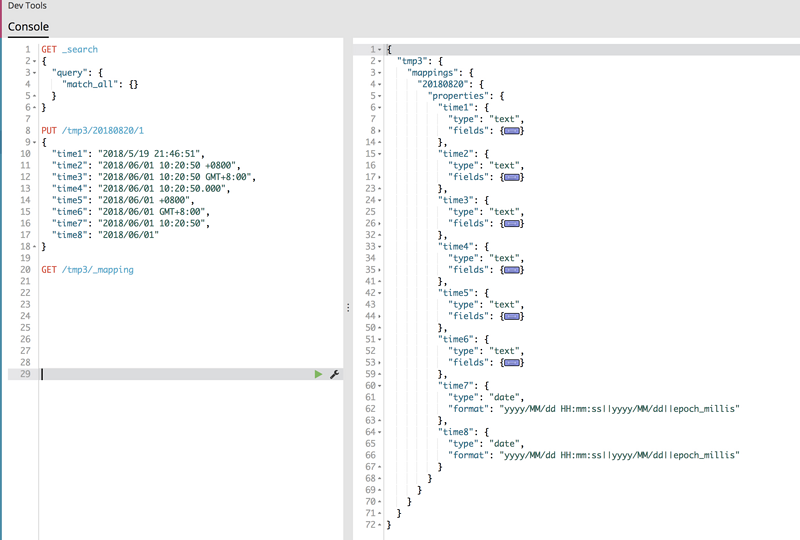The height and width of the screenshot is (540, 800).
Task: Collapse the tmp3 object fold arrow at response line 2
Action: tap(380, 61)
